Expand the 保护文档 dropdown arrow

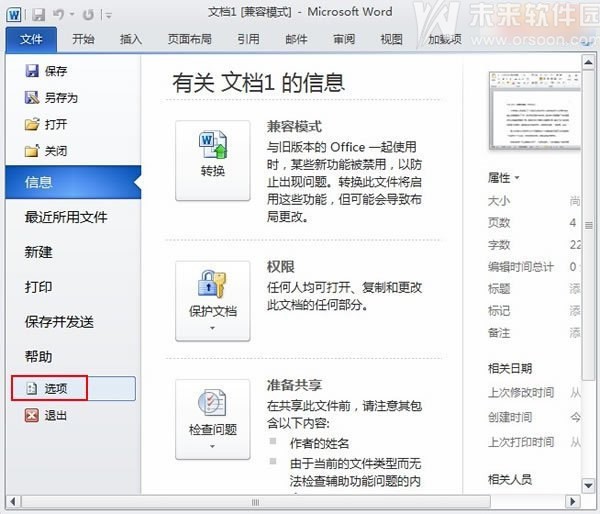[x=212, y=328]
